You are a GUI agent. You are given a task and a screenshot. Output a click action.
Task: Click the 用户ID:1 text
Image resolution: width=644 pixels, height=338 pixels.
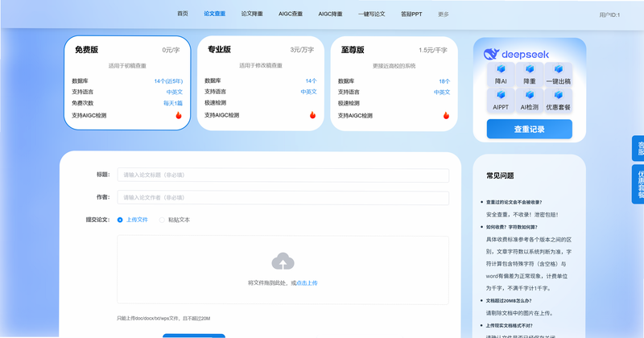[x=609, y=14]
